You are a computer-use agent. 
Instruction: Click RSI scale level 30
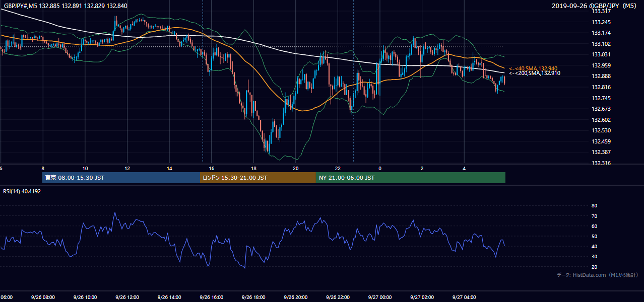click(595, 257)
